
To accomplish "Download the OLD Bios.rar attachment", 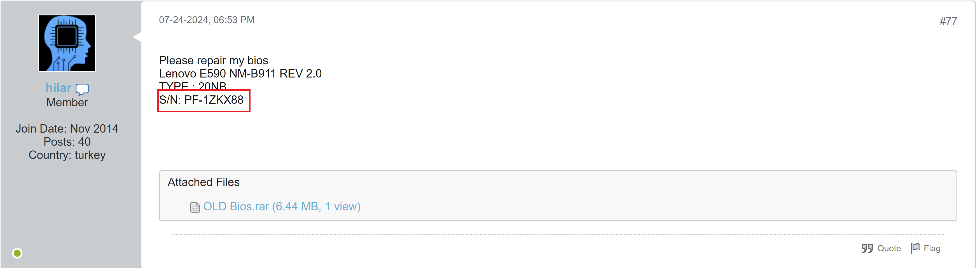I will [282, 206].
